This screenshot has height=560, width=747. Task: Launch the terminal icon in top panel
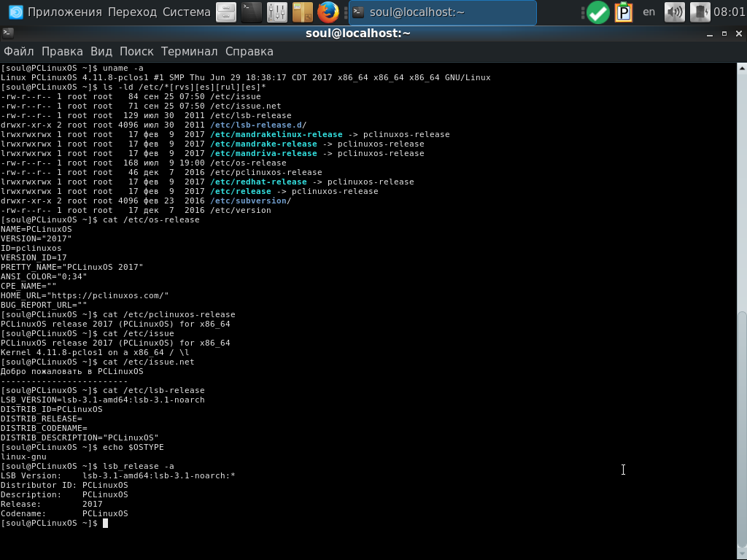pyautogui.click(x=252, y=12)
